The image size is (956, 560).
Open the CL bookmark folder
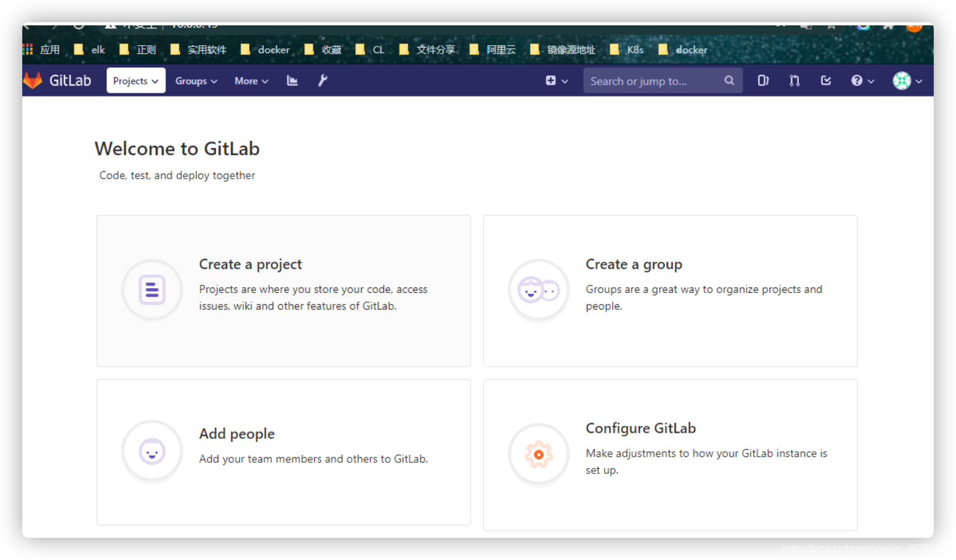coord(370,49)
